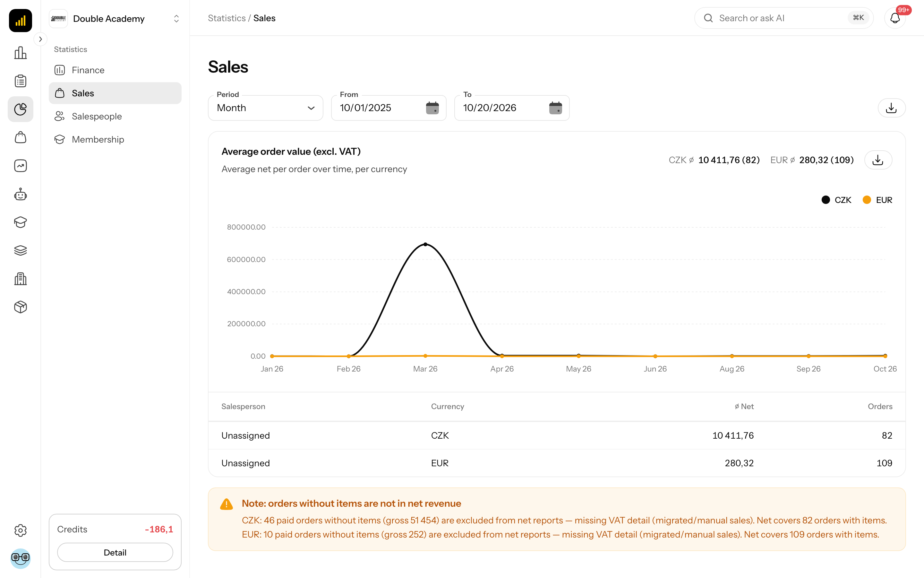Image resolution: width=924 pixels, height=578 pixels.
Task: Open the stacked layers icon in rail
Action: pyautogui.click(x=20, y=251)
